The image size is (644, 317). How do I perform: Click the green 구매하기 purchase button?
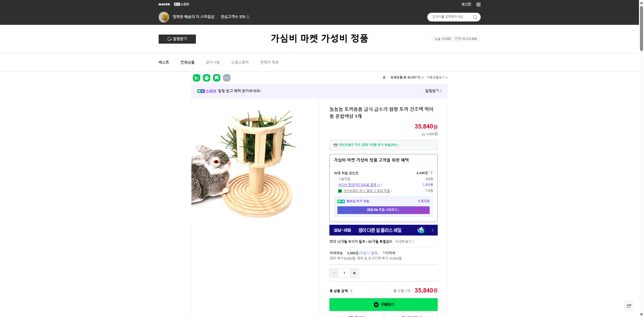tap(383, 305)
